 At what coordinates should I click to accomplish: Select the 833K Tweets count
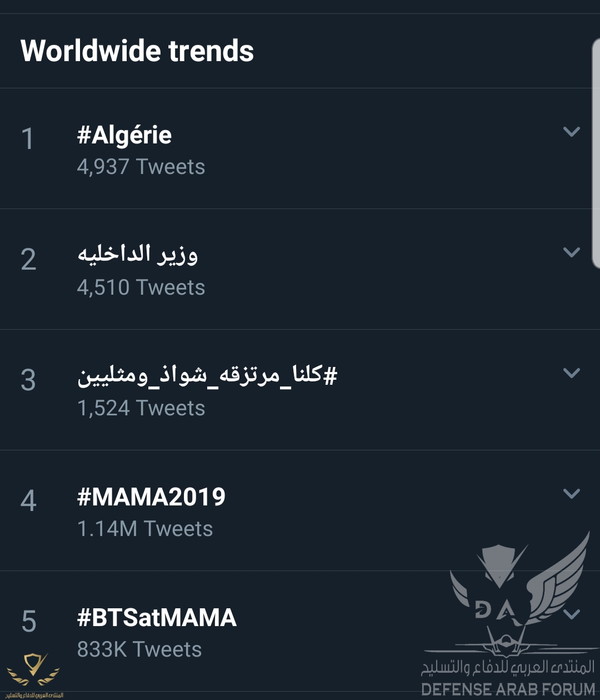click(x=139, y=649)
